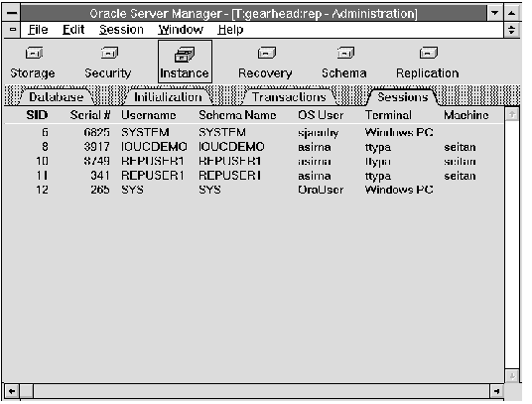This screenshot has width=532, height=404.
Task: Switch to the Database tab
Action: 57,97
